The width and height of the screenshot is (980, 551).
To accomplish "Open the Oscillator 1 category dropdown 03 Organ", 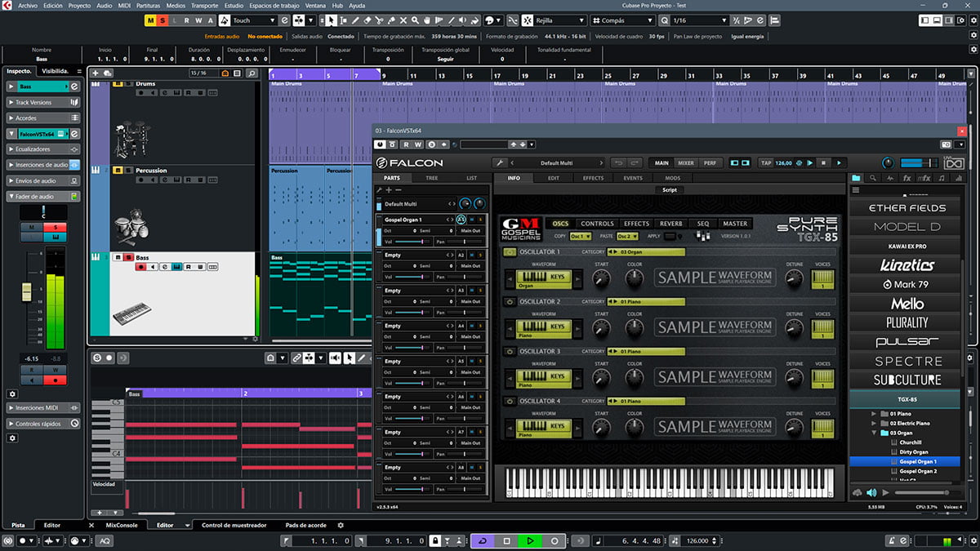I will [x=647, y=252].
